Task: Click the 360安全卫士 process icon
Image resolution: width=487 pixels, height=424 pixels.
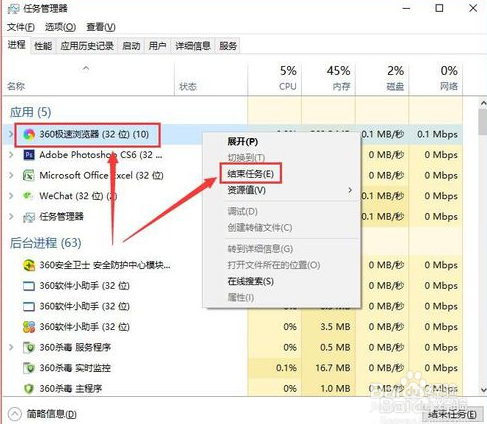Action: point(29,265)
